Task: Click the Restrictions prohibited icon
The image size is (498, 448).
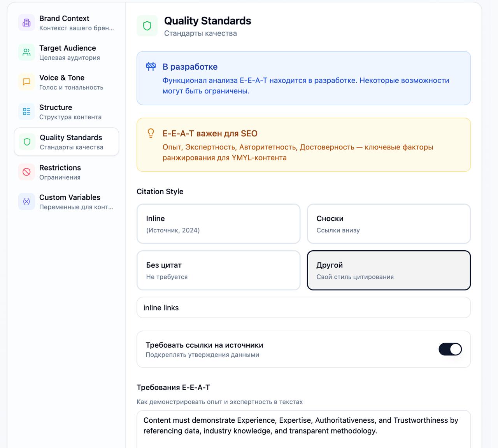Action: pos(26,172)
